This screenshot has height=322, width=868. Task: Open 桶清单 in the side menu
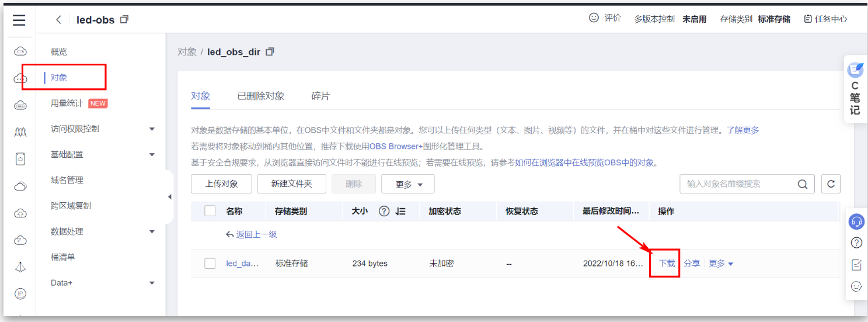click(x=62, y=257)
